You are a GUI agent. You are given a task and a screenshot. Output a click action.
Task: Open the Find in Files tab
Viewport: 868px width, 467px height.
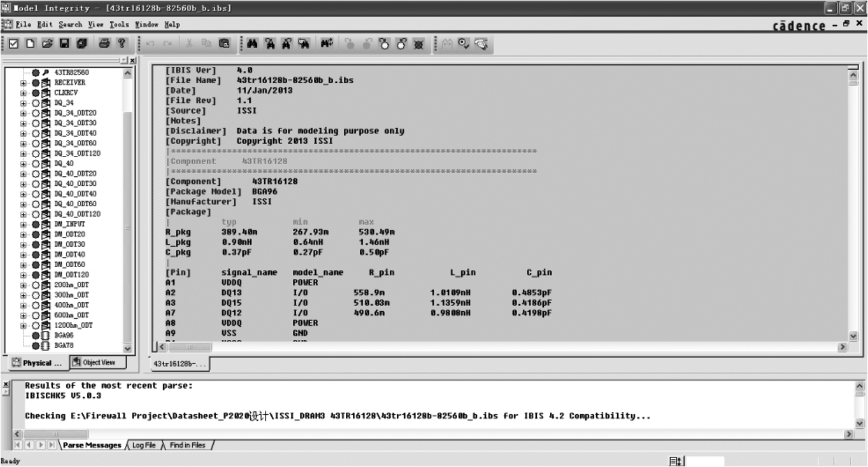tap(187, 445)
